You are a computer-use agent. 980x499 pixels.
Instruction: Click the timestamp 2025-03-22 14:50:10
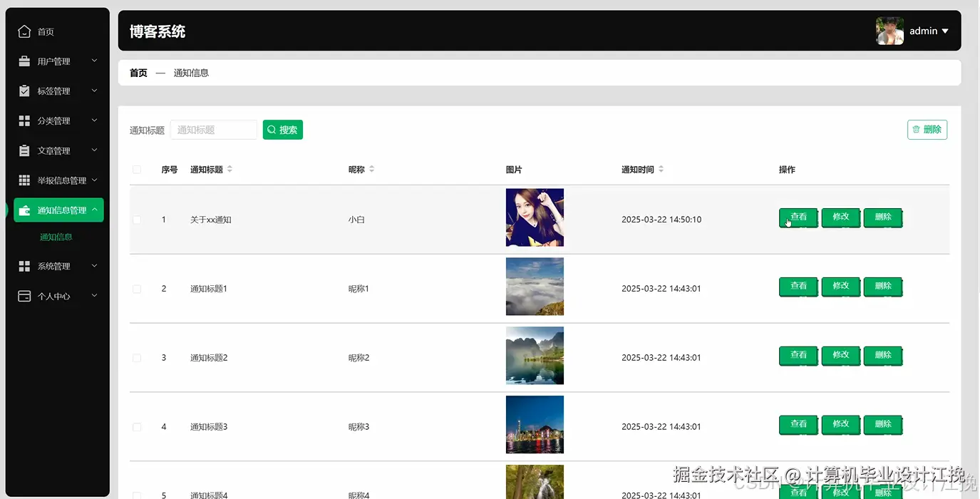click(661, 220)
